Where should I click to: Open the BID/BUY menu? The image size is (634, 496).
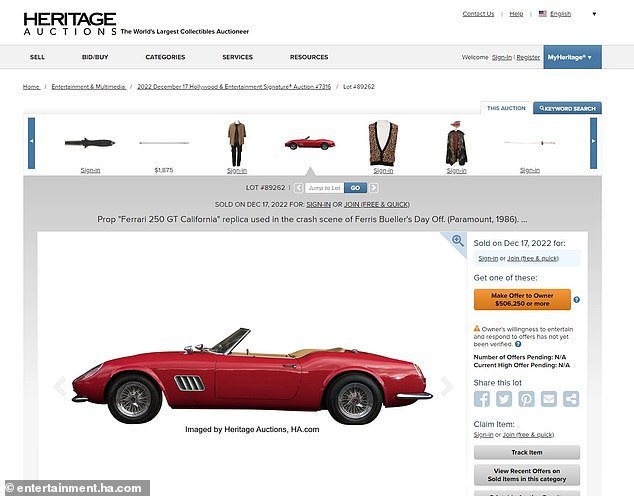tap(95, 57)
